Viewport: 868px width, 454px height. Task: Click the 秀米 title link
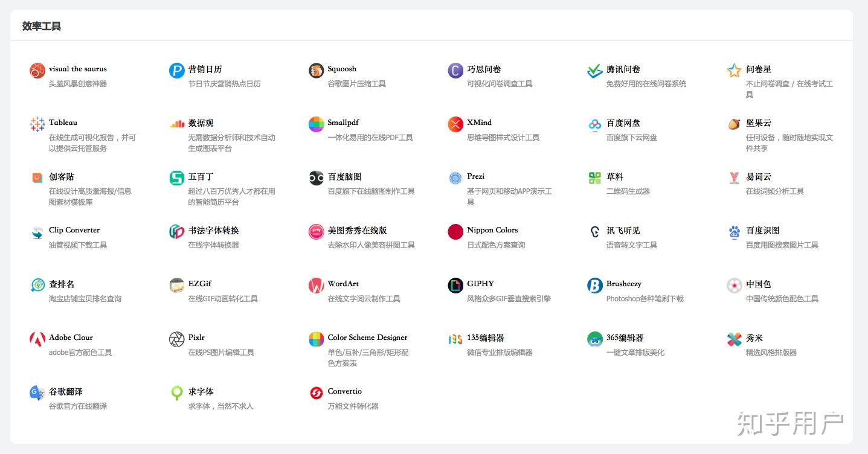pos(754,337)
